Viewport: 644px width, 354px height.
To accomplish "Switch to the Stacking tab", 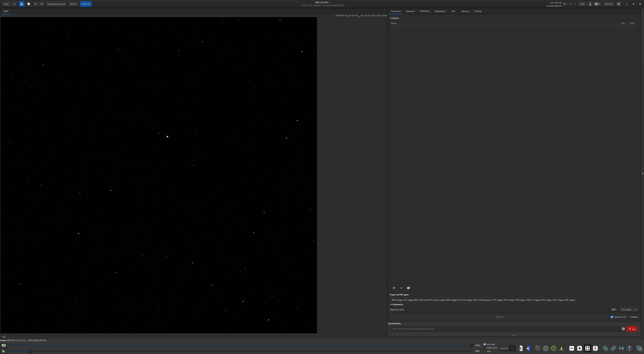I will pyautogui.click(x=465, y=11).
